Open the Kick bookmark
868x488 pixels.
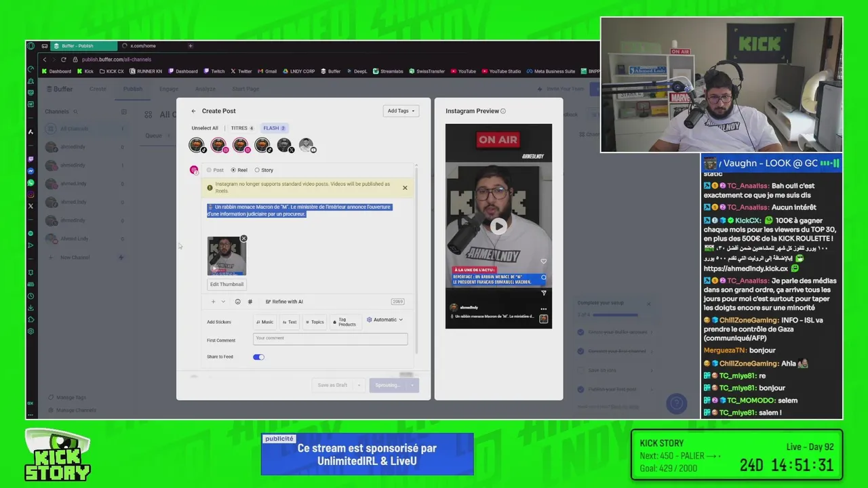click(x=85, y=71)
